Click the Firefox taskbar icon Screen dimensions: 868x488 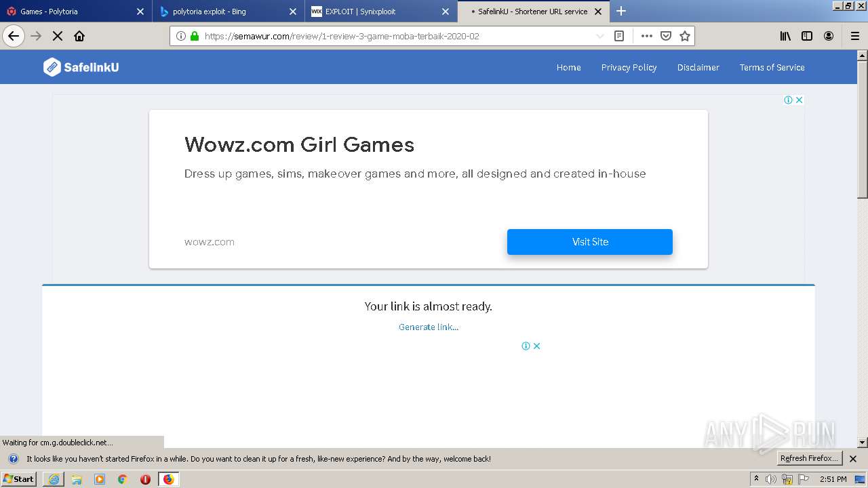point(168,479)
